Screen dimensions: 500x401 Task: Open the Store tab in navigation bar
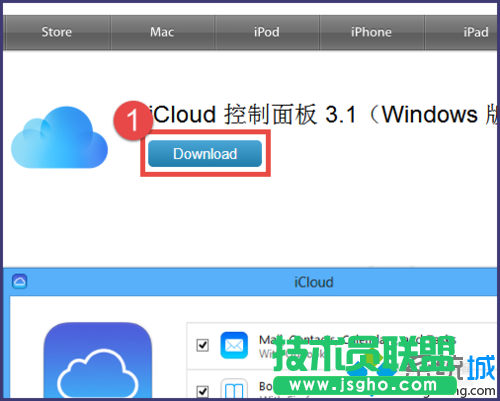[x=57, y=32]
